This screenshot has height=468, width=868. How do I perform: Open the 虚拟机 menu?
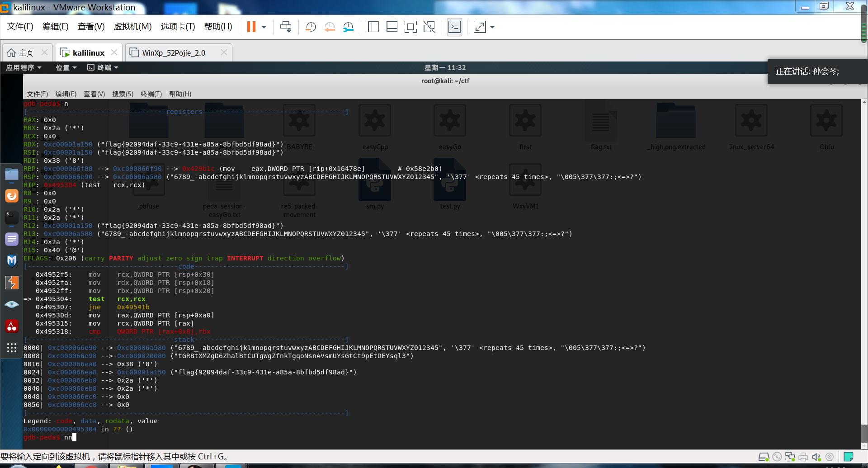(132, 27)
